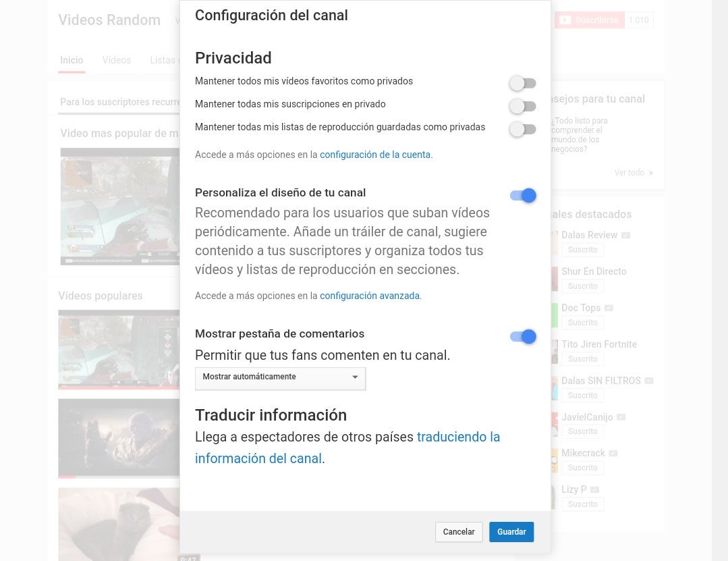Click Suscrito under Tito Jiren Fortnite
The height and width of the screenshot is (561, 728).
tap(583, 359)
